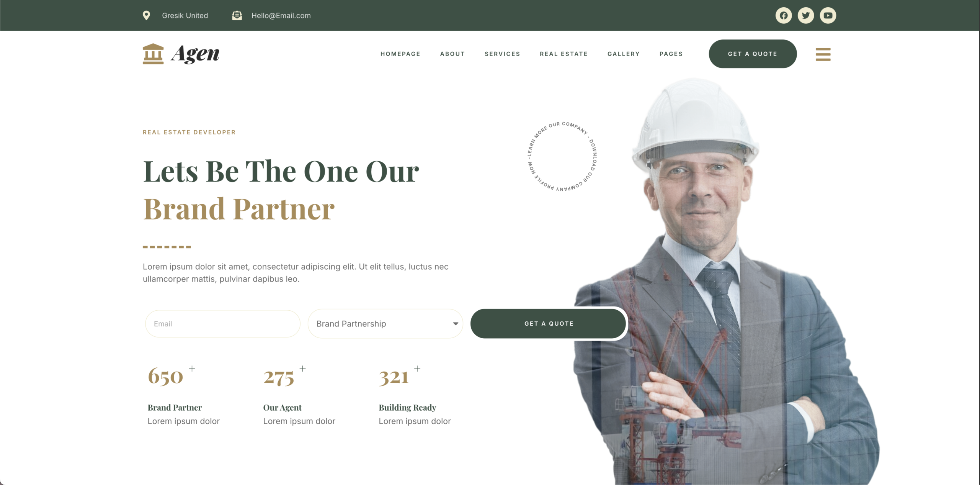Open the YouTube social icon

tap(828, 15)
